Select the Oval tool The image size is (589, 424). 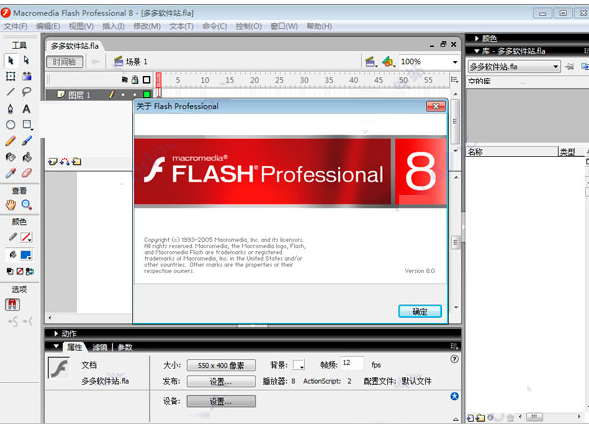[11, 125]
